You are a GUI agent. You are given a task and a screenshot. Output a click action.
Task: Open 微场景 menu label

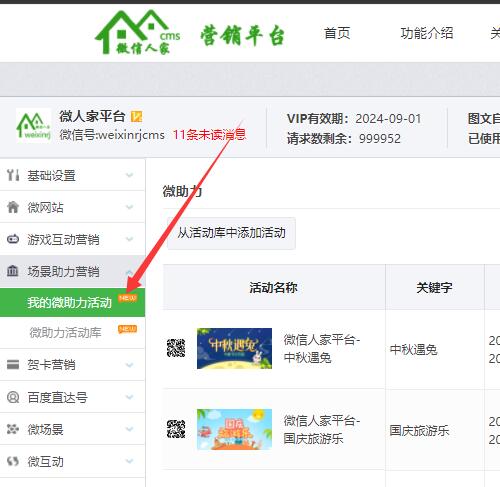point(45,430)
